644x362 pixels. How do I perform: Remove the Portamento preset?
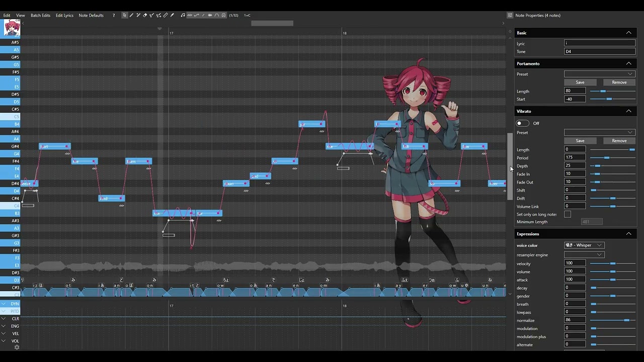619,82
